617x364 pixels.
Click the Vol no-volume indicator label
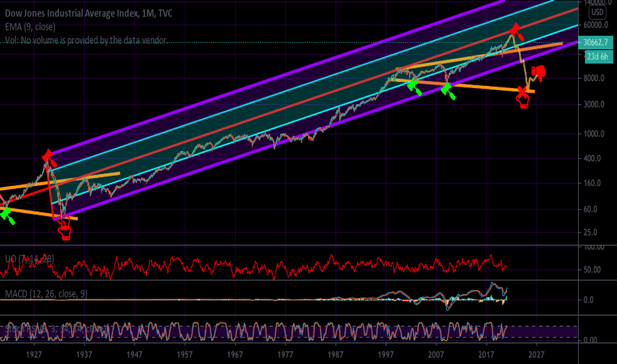86,40
